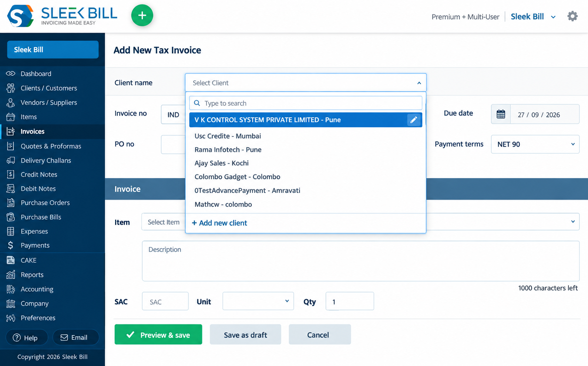Image resolution: width=588 pixels, height=366 pixels.
Task: Click the Delivery Challans sidebar icon
Action: pos(11,160)
